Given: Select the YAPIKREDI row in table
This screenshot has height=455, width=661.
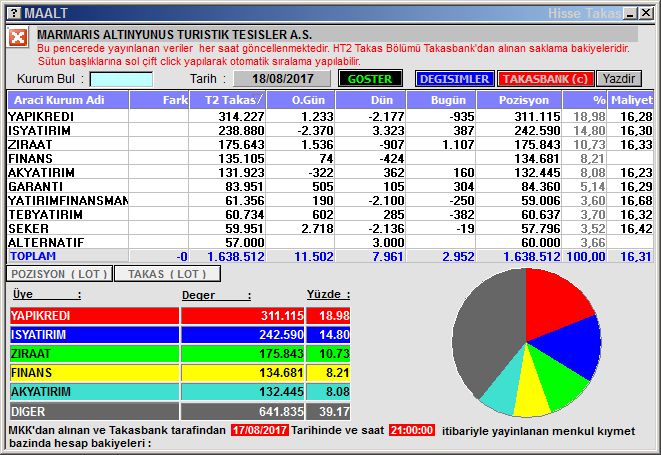Looking at the screenshot, I should (330, 116).
